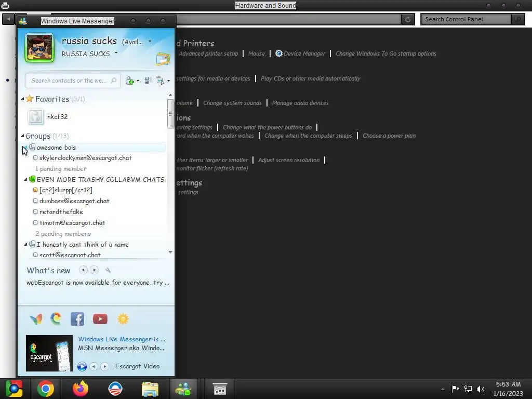Image resolution: width=532 pixels, height=399 pixels.
Task: Click Advanced printer setup link
Action: tap(208, 54)
